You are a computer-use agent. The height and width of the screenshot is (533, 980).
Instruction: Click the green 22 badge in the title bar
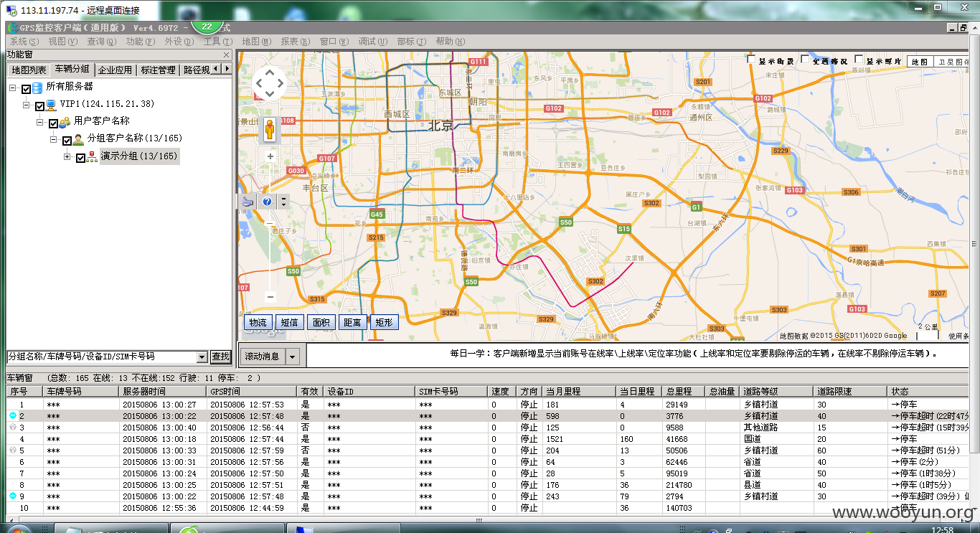pyautogui.click(x=207, y=27)
